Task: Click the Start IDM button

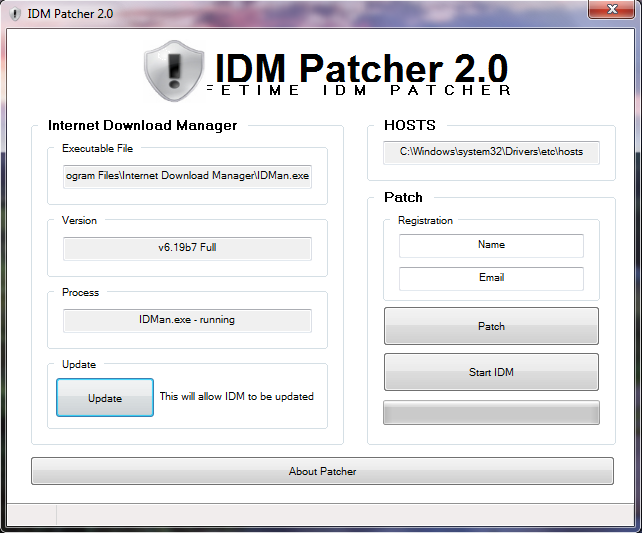Action: pyautogui.click(x=491, y=372)
